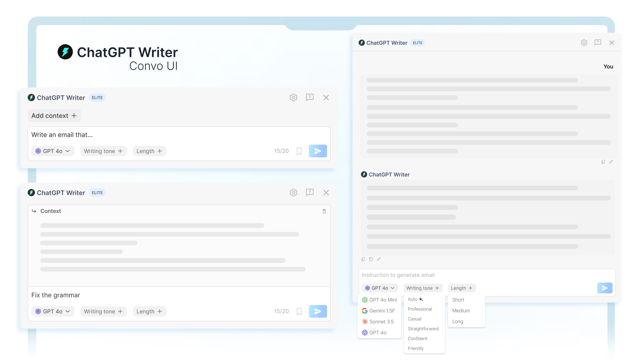Choose the Professional writing tone
This screenshot has width=639, height=364.
pos(420,309)
